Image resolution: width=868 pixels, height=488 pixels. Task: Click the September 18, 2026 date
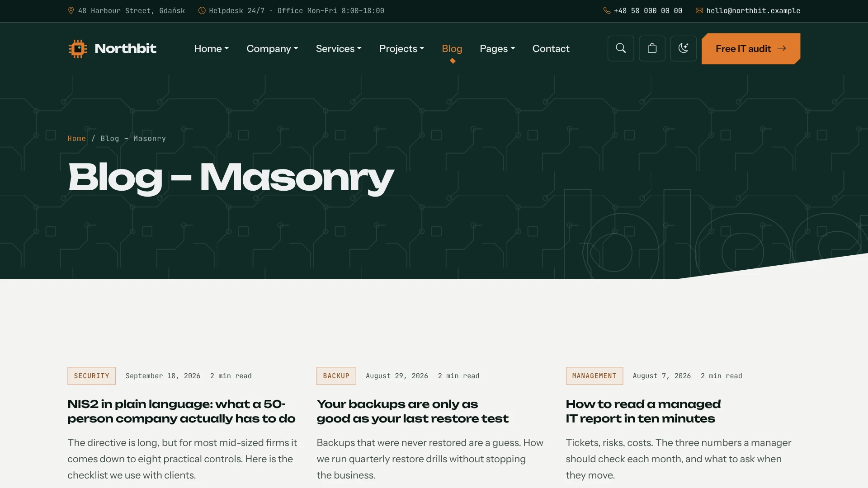tap(163, 376)
